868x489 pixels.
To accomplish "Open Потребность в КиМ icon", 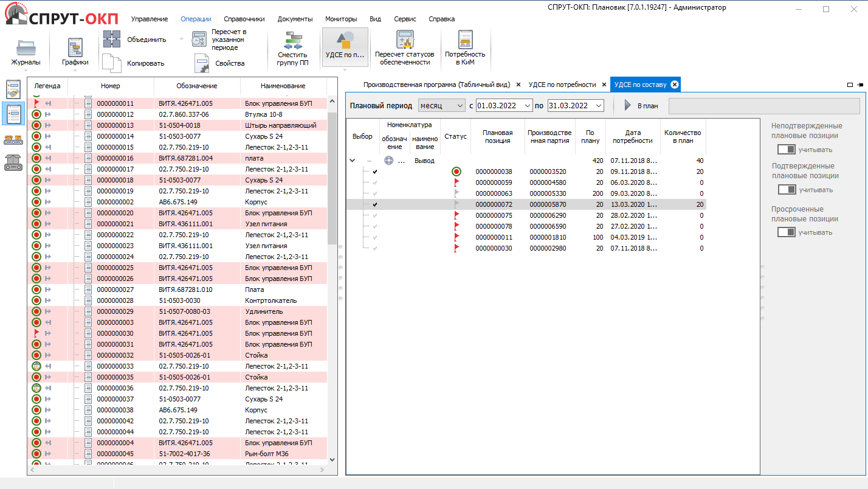I will (x=465, y=40).
